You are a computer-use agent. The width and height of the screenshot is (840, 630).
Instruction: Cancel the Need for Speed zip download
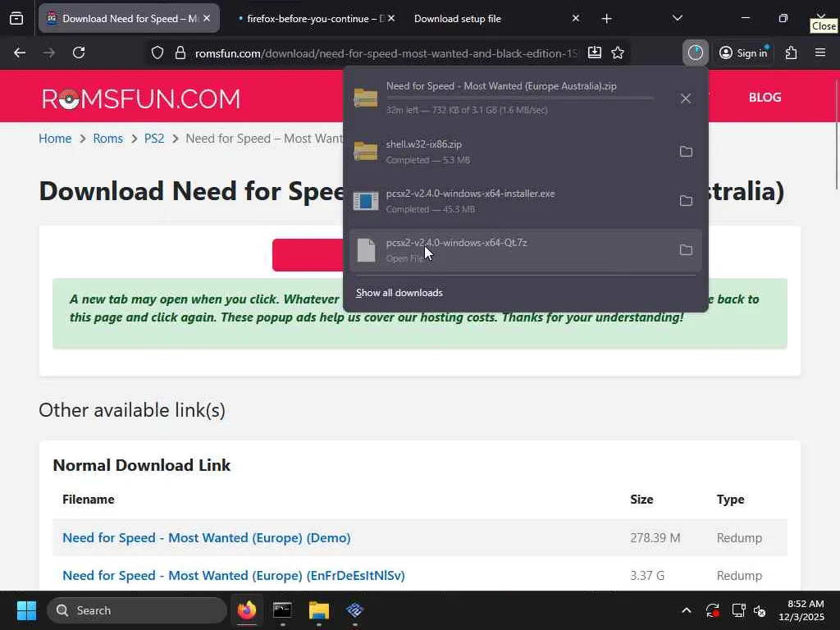pos(686,98)
